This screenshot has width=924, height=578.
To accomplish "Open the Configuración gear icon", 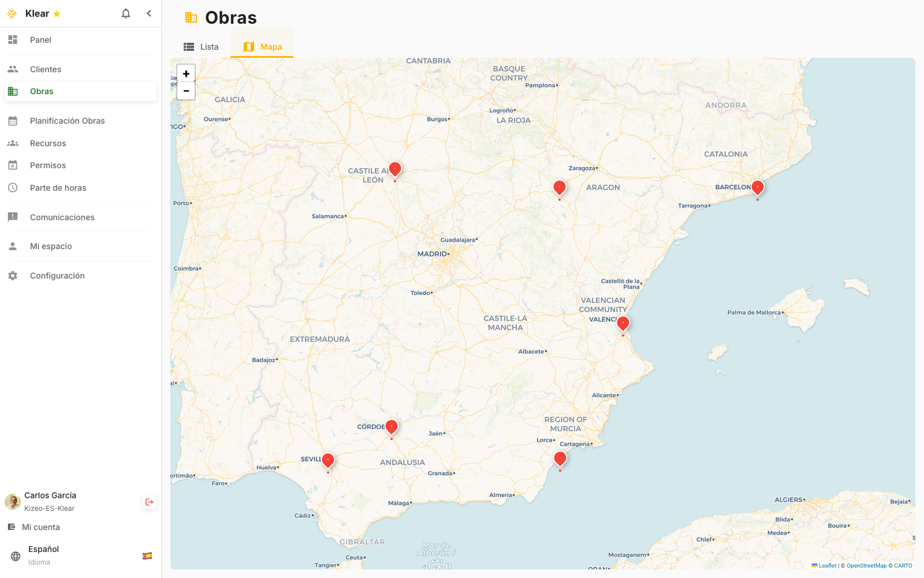I will tap(13, 276).
